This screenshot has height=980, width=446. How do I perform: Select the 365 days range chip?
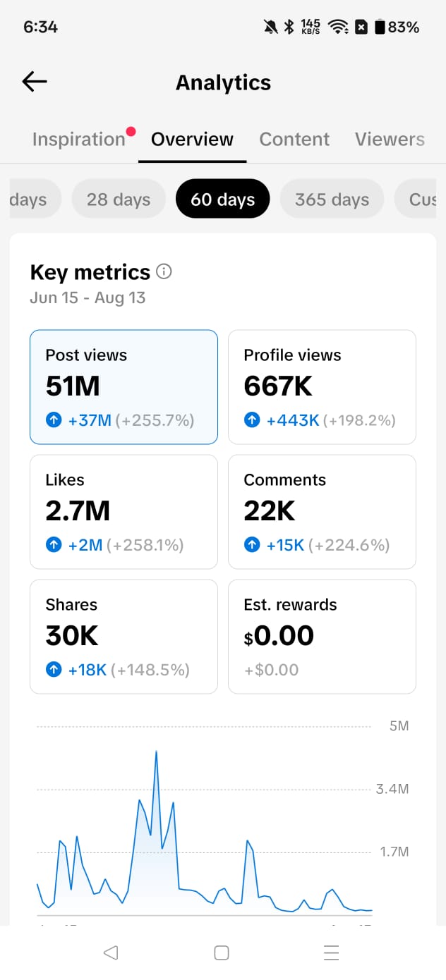click(332, 200)
